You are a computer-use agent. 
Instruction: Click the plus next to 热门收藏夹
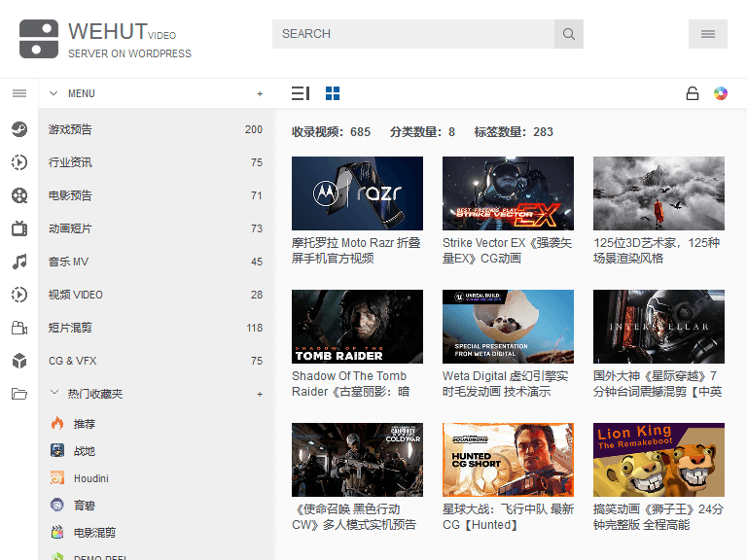coord(260,395)
